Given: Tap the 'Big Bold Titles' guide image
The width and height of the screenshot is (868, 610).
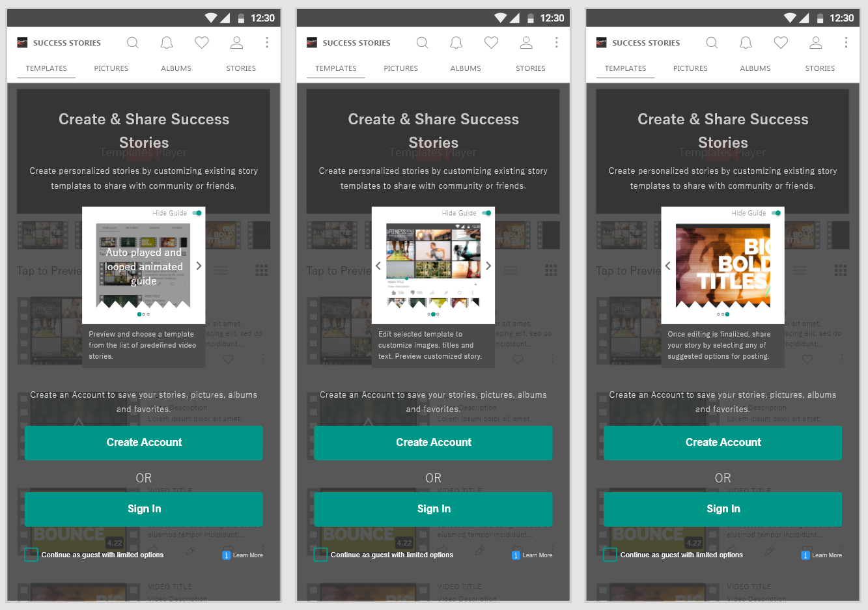Looking at the screenshot, I should tap(723, 266).
